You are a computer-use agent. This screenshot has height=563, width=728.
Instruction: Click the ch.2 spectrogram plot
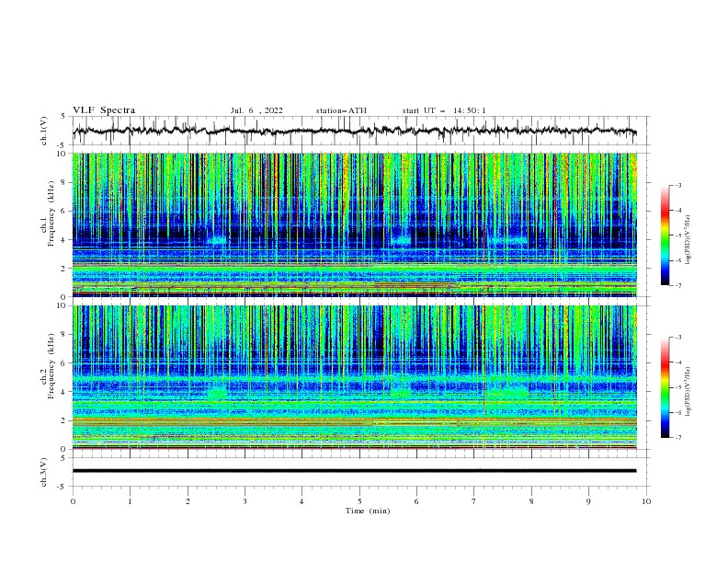pyautogui.click(x=355, y=377)
